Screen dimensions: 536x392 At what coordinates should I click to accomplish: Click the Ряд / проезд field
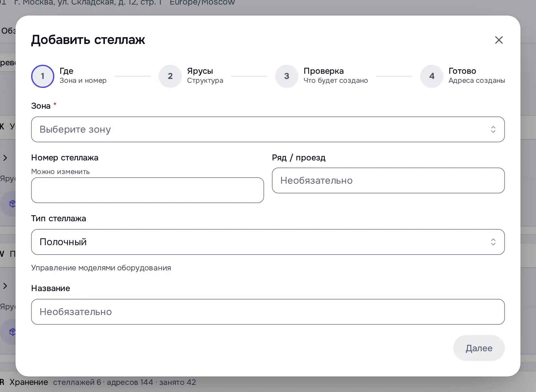[388, 180]
